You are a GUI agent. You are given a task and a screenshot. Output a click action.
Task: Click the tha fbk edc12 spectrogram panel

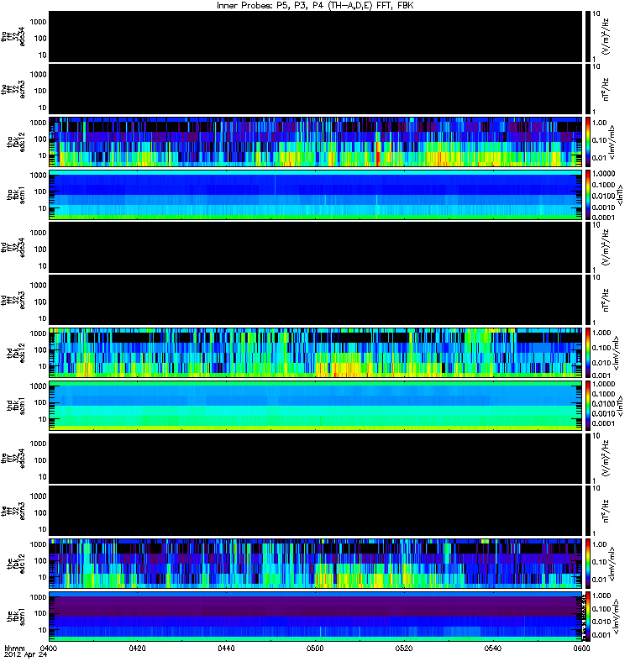316,141
